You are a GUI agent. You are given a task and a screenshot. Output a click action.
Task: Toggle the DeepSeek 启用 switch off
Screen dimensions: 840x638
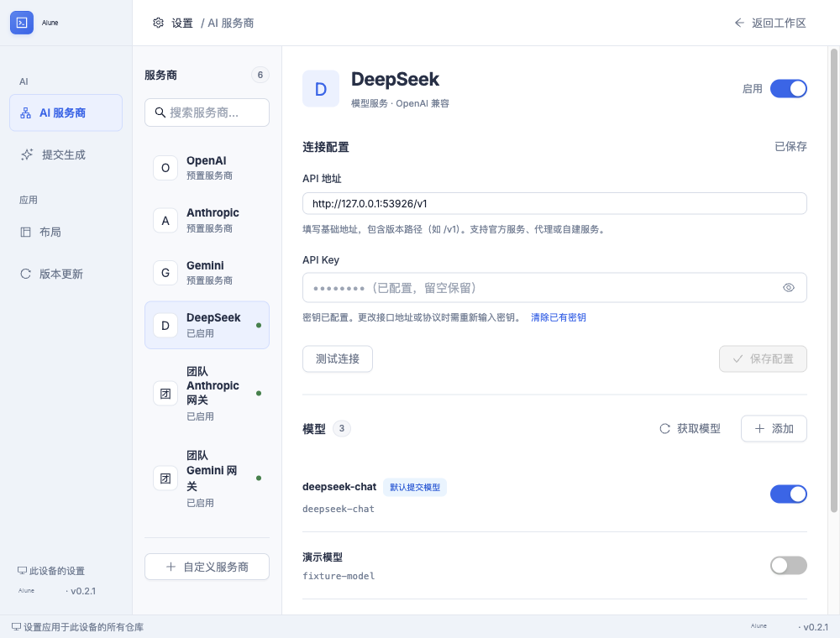click(789, 89)
